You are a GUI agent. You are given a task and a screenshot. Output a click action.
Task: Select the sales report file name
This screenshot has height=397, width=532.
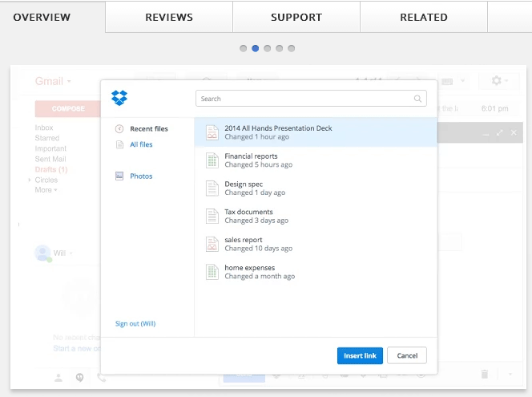click(244, 240)
